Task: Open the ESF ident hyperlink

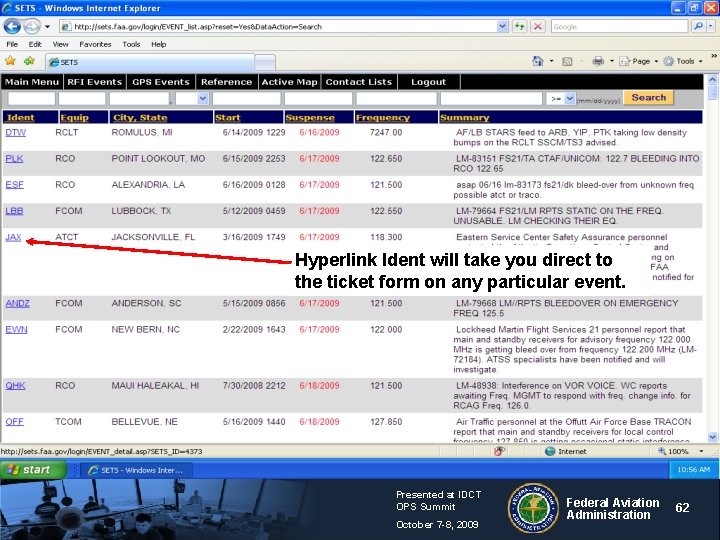Action: (14, 185)
